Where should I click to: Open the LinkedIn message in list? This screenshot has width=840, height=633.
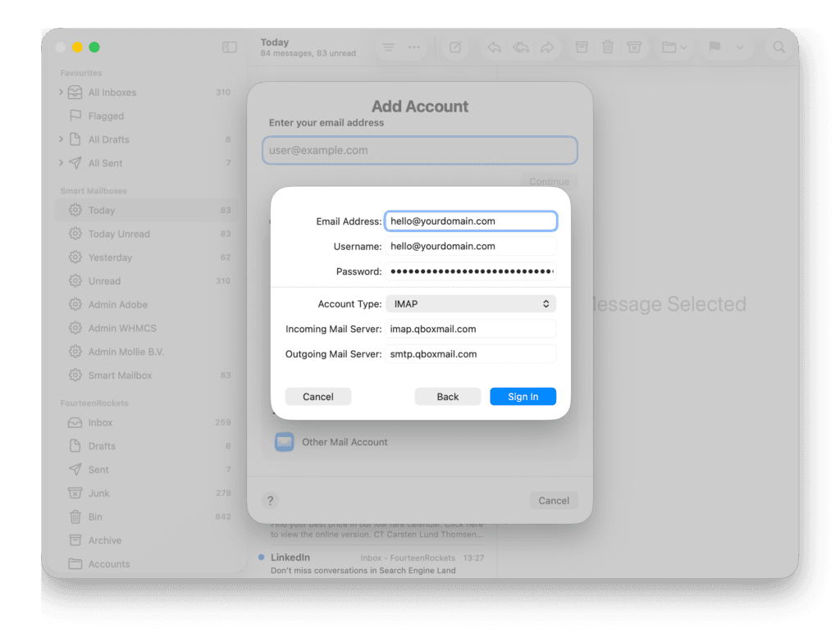click(372, 563)
